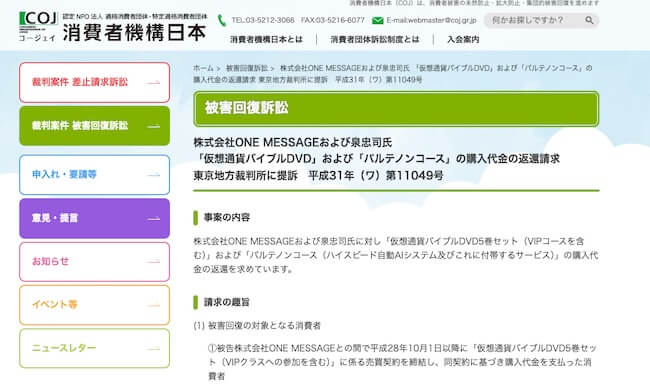Click title line 東京地方裁判所に提訴 平成31年（ワ）第11049号
The height and width of the screenshot is (387, 650).
click(318, 175)
